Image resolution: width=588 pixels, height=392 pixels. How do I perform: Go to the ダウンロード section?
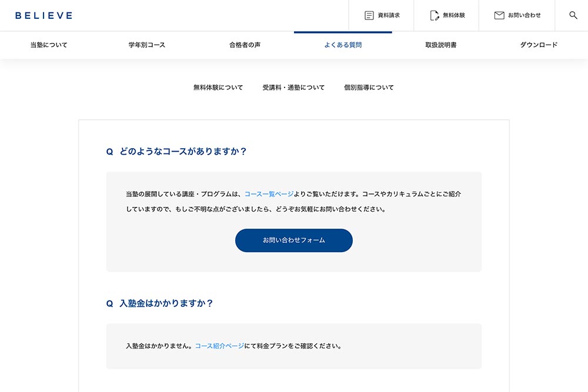click(539, 45)
